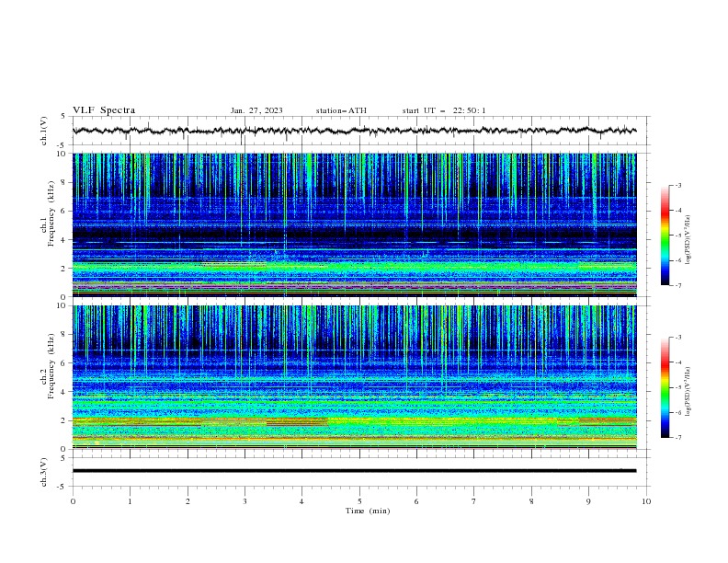Click the ch.1 voltage waveform trace
The image size is (728, 563).
(x=354, y=131)
